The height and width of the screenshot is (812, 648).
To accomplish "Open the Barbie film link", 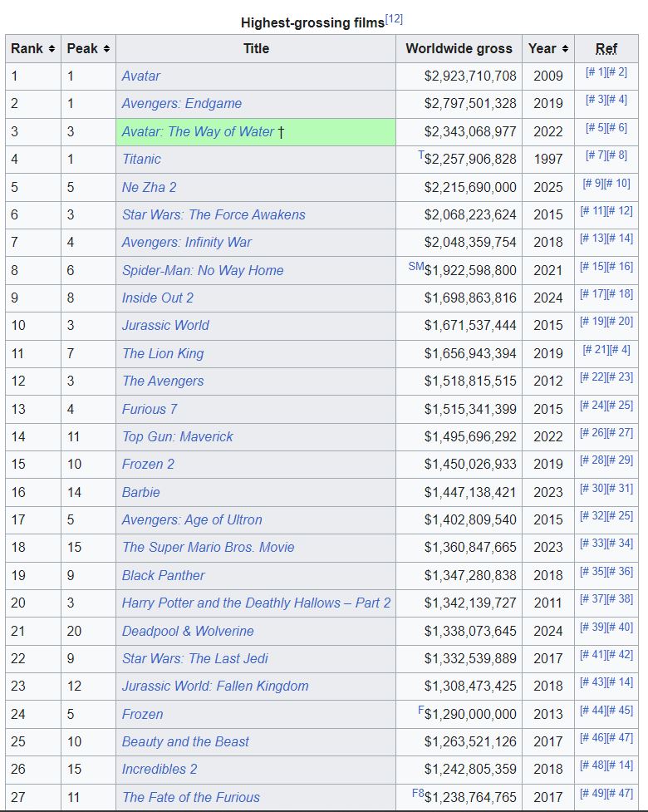I will tap(140, 492).
